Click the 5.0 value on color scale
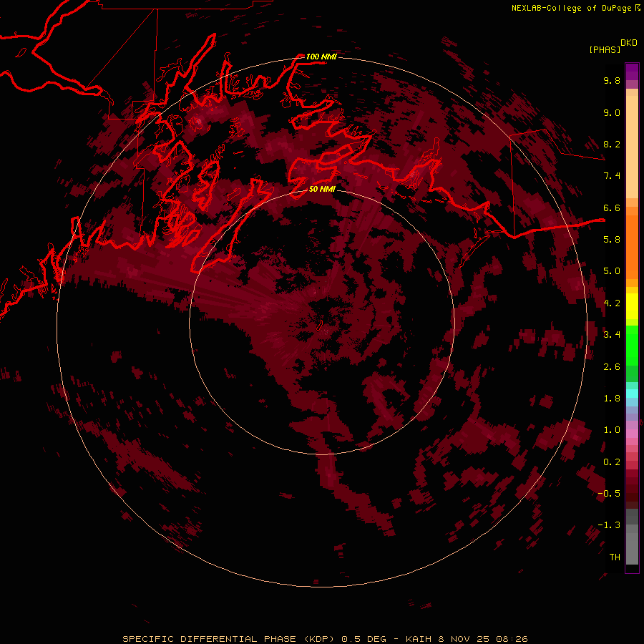 point(612,271)
